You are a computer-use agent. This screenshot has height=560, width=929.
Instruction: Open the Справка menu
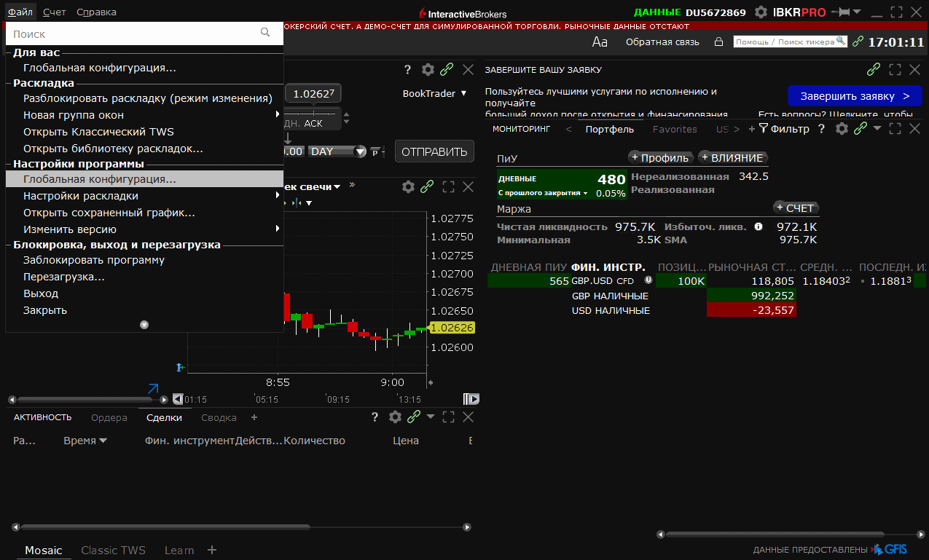[x=96, y=12]
